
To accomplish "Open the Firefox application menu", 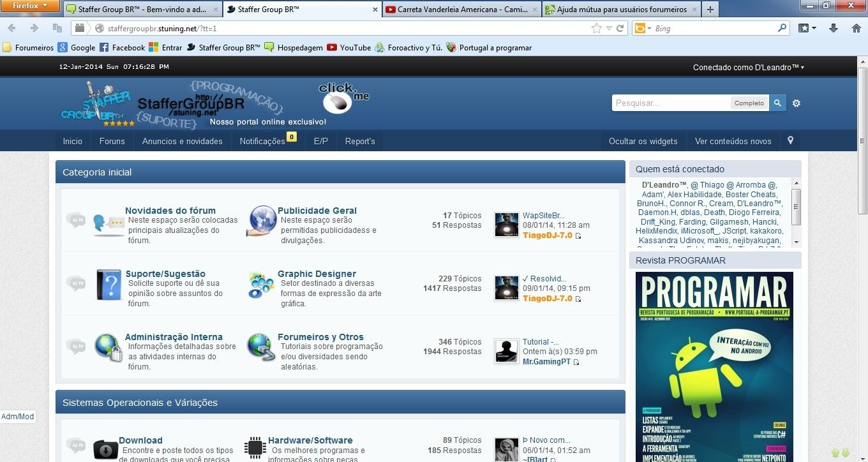I will pyautogui.click(x=31, y=5).
